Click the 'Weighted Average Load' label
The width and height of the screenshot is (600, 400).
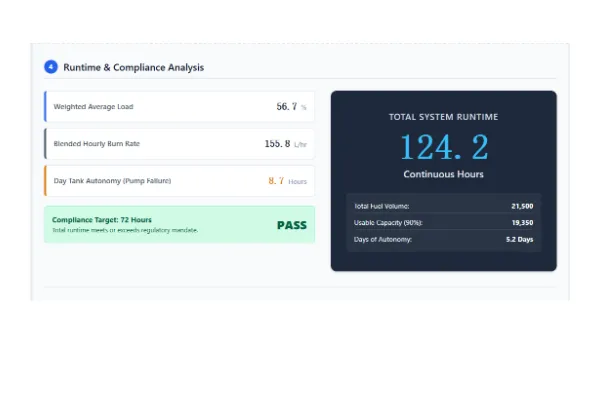[93, 107]
